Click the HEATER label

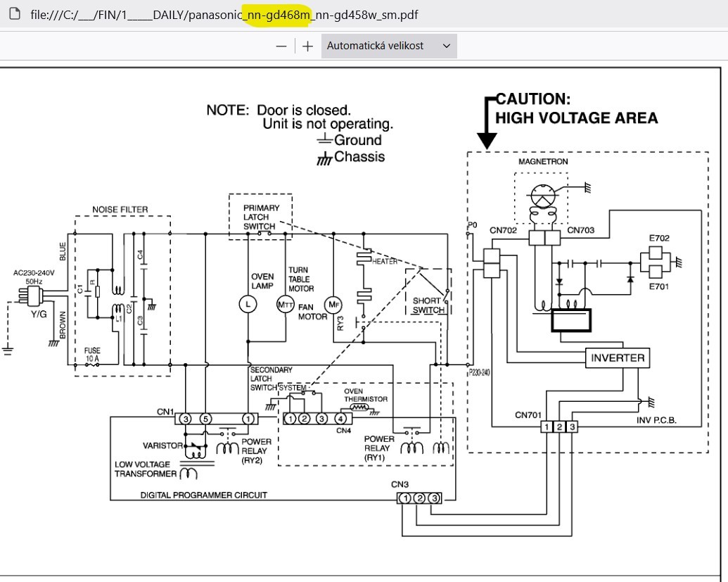pyautogui.click(x=385, y=262)
